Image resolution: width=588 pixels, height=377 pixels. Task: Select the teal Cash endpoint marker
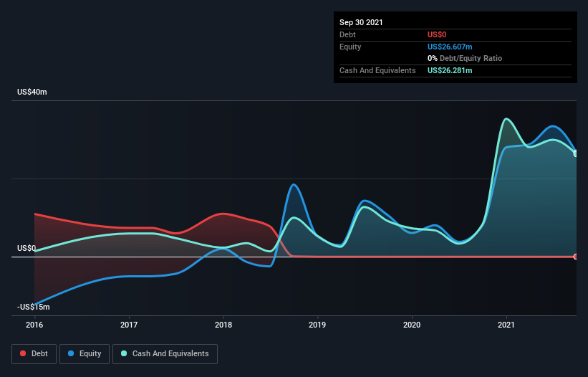click(576, 153)
